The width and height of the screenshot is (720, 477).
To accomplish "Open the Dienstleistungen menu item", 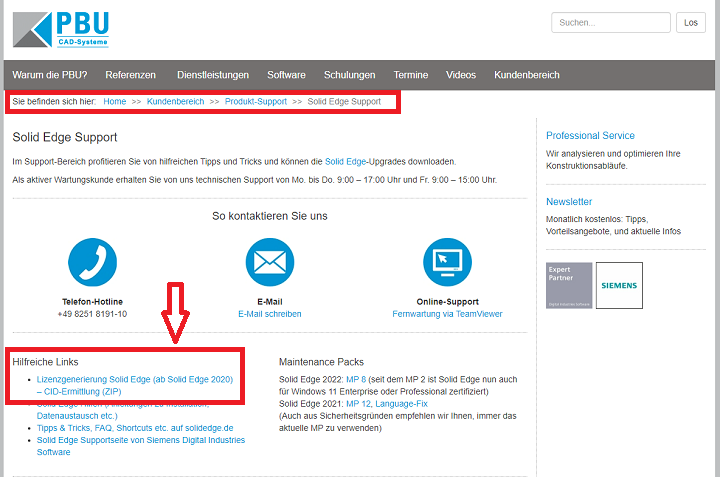I will click(213, 75).
